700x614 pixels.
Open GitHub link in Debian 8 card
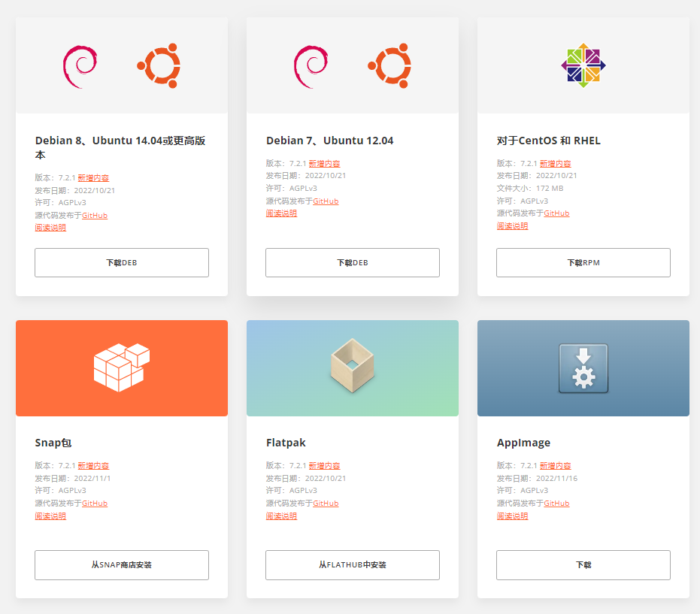tap(95, 215)
